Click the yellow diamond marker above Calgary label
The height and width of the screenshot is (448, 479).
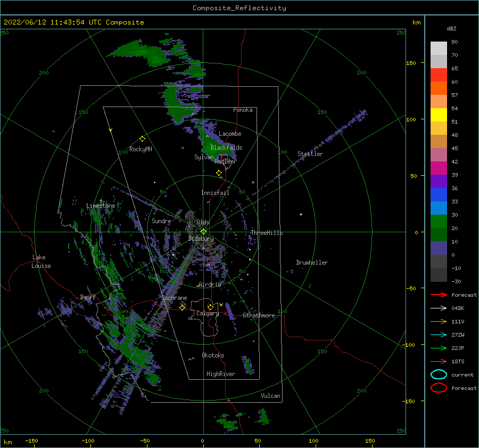pyautogui.click(x=210, y=307)
